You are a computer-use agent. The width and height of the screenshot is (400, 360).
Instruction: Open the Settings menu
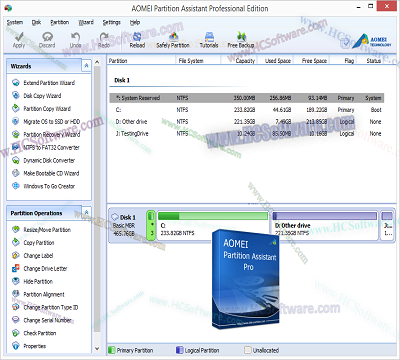(111, 22)
